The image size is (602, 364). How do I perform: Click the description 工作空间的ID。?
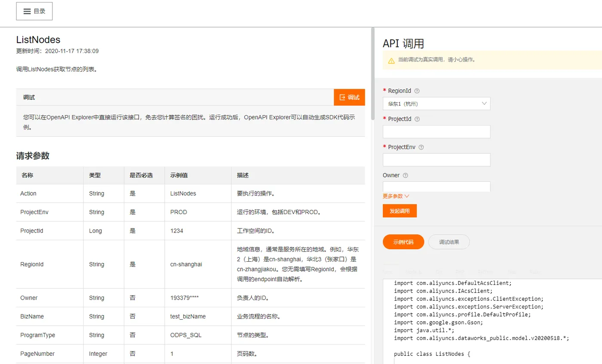click(x=256, y=231)
